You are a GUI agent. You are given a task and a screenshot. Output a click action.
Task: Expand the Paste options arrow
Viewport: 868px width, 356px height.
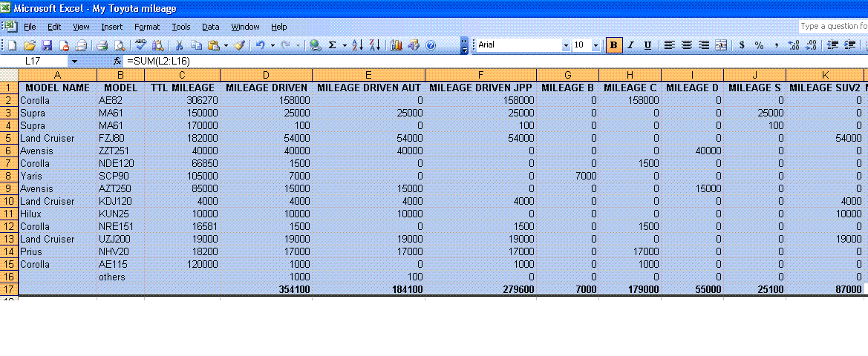(226, 45)
